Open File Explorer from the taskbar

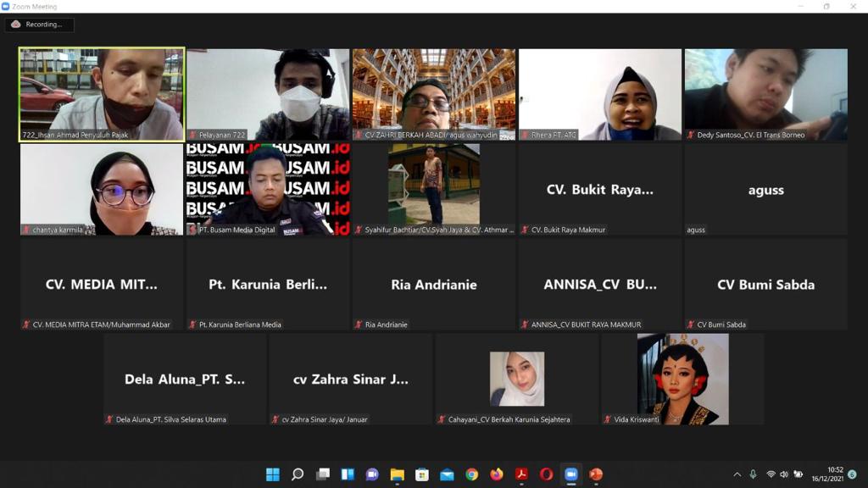coord(397,474)
